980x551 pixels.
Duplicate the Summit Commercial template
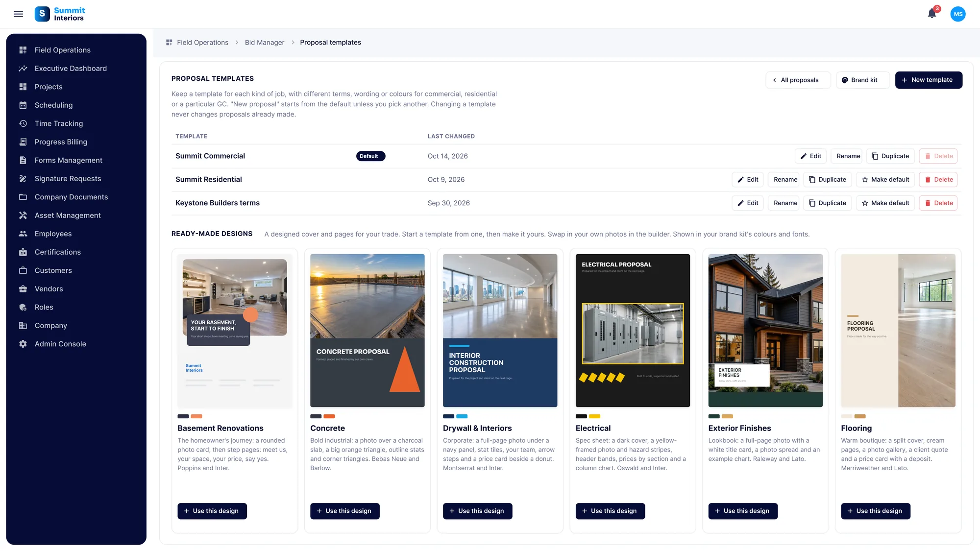click(x=890, y=156)
